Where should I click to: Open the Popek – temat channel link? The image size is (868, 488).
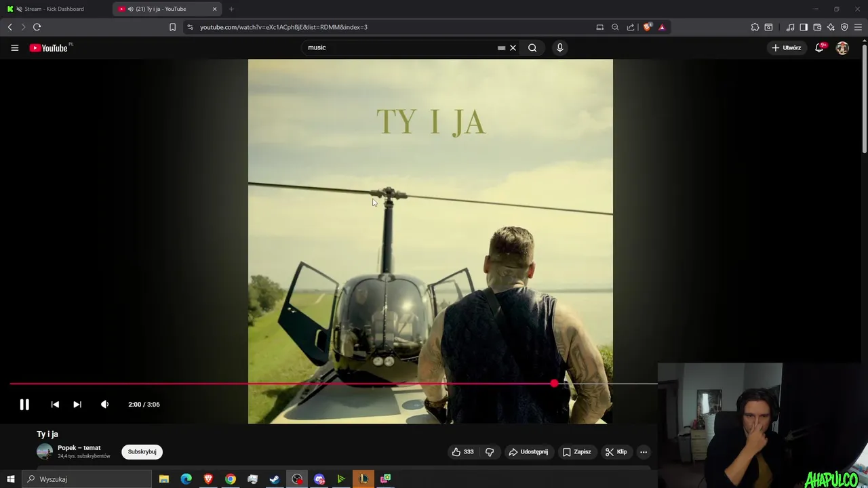tap(79, 448)
